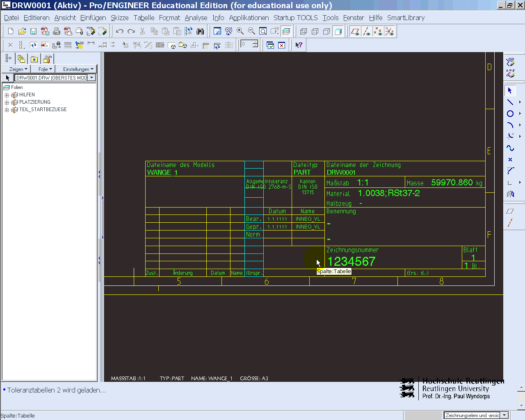Click the New file icon

tap(11, 31)
